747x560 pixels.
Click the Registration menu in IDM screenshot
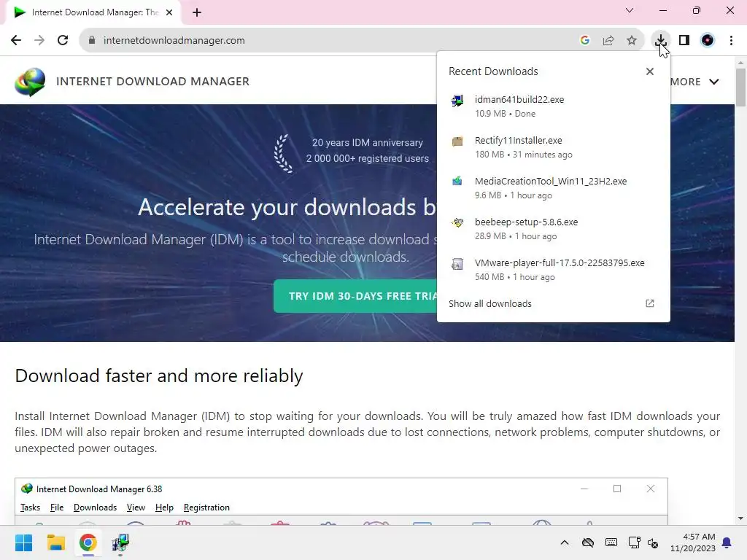(x=206, y=507)
